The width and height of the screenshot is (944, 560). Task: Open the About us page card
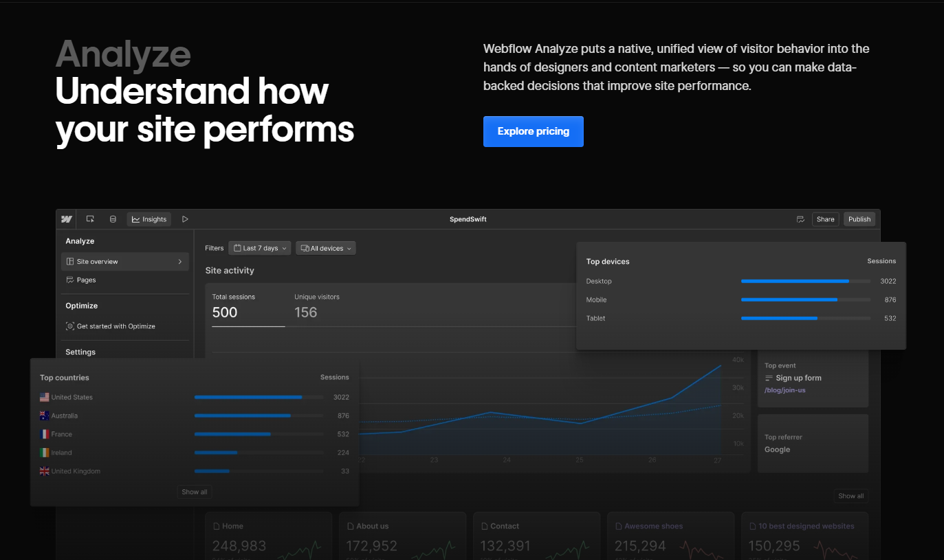click(x=403, y=536)
